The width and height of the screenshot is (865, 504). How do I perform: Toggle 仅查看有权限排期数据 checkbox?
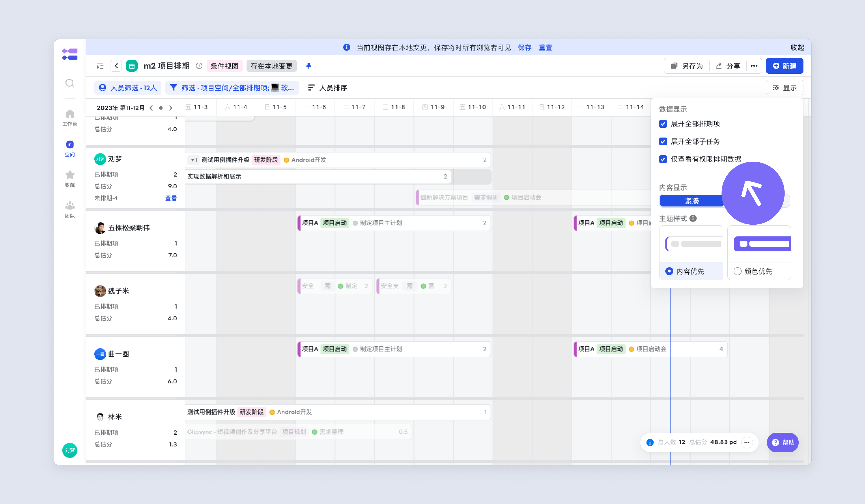point(663,159)
